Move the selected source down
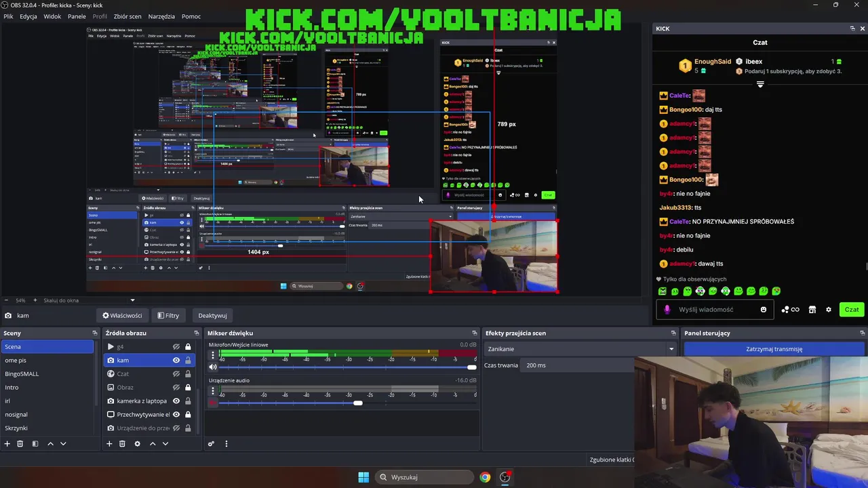Image resolution: width=868 pixels, height=488 pixels. coord(165,444)
